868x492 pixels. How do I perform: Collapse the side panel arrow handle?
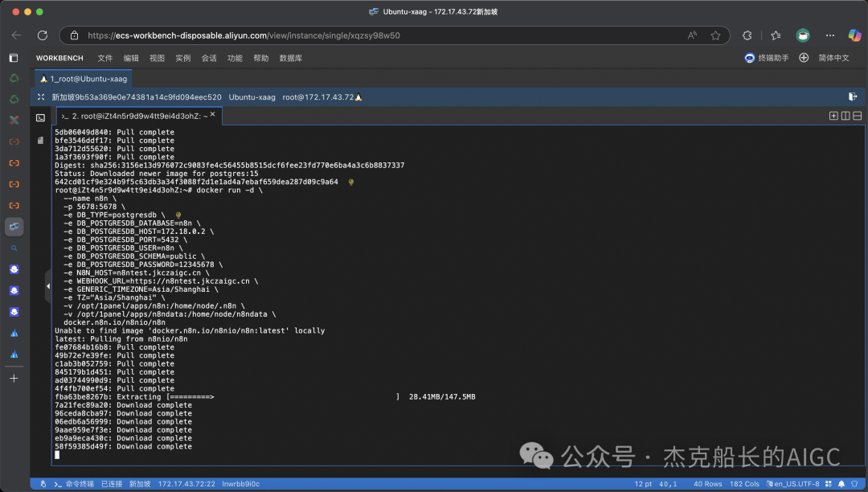pos(48,286)
